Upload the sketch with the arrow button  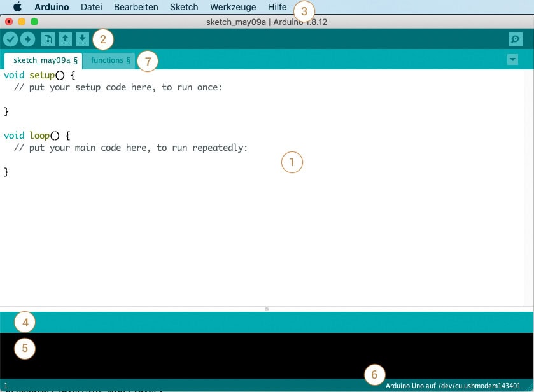(x=27, y=39)
